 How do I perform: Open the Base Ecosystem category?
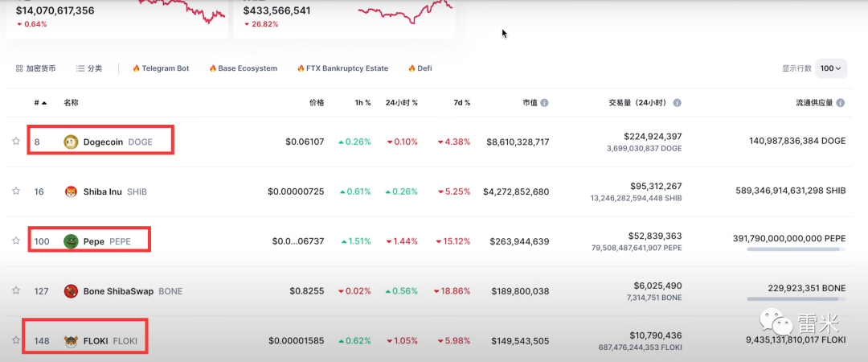click(243, 68)
